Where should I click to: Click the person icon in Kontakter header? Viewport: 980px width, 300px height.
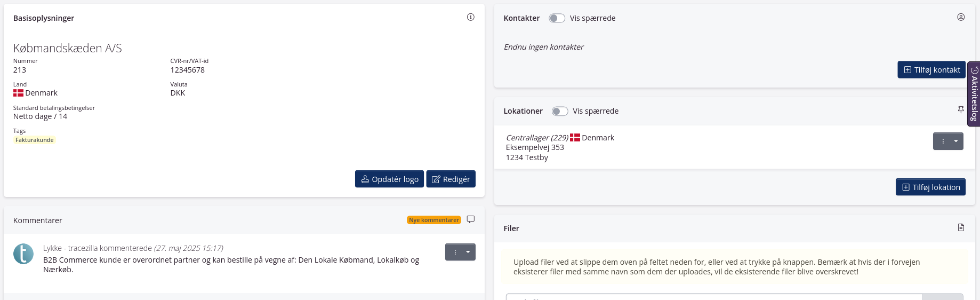pyautogui.click(x=961, y=17)
